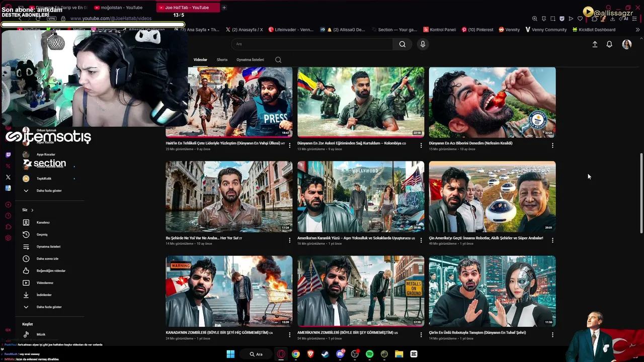Click the heart bookmark icon in address bar
The height and width of the screenshot is (362, 644).
(580, 19)
